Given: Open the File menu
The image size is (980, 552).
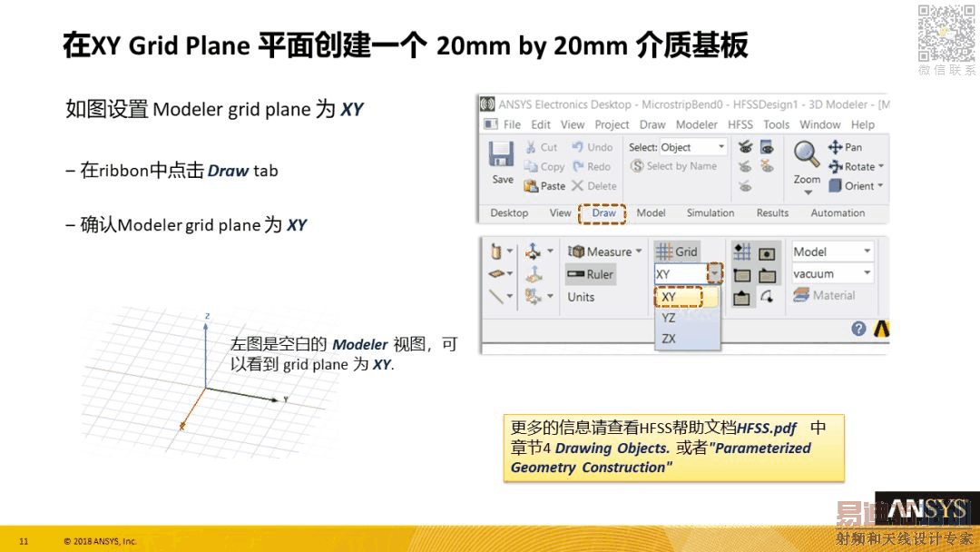Looking at the screenshot, I should pyautogui.click(x=512, y=124).
